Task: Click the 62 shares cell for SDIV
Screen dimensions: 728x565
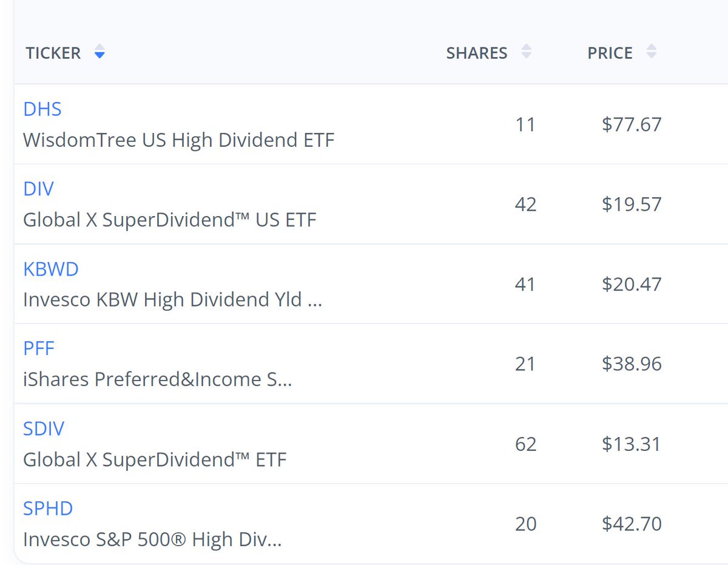Action: point(525,444)
